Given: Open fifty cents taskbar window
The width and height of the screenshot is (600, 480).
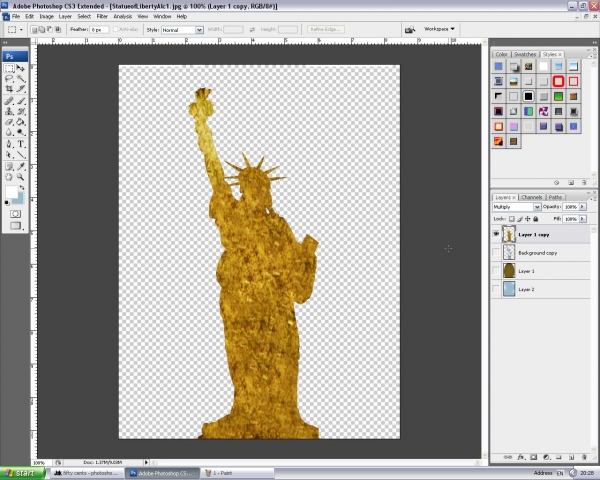Looking at the screenshot, I should pyautogui.click(x=87, y=473).
